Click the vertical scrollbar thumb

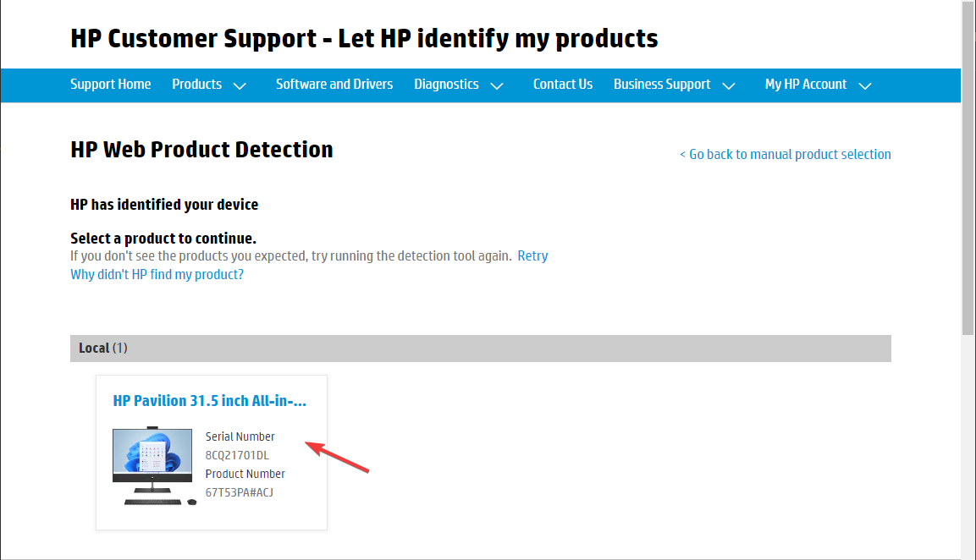(x=968, y=169)
